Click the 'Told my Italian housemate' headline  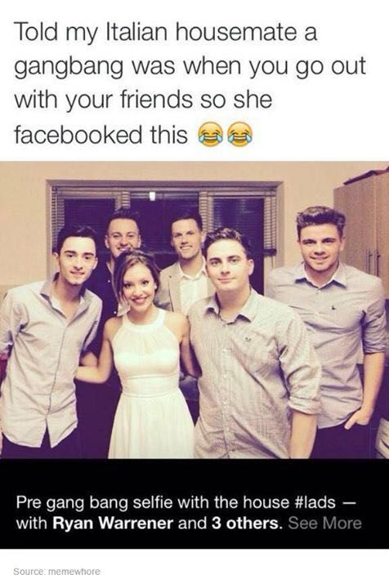[166, 32]
